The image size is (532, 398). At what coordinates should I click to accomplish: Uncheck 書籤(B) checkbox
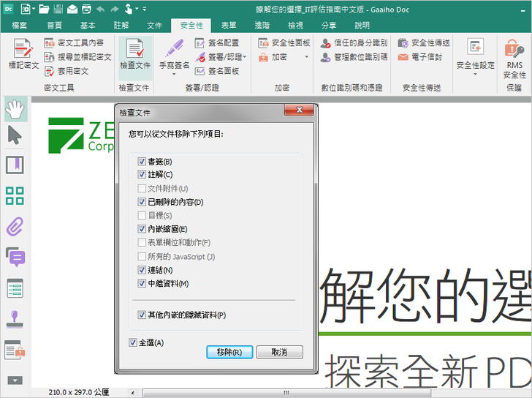[142, 161]
